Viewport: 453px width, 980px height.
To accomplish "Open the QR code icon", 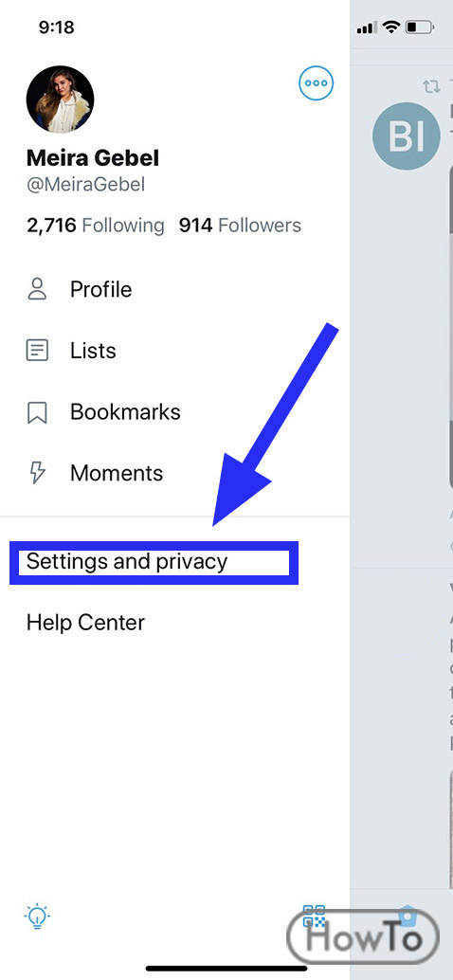I will point(315,916).
